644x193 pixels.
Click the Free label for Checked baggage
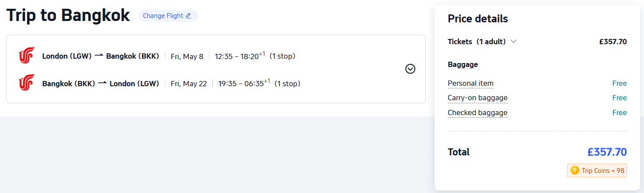coord(620,113)
